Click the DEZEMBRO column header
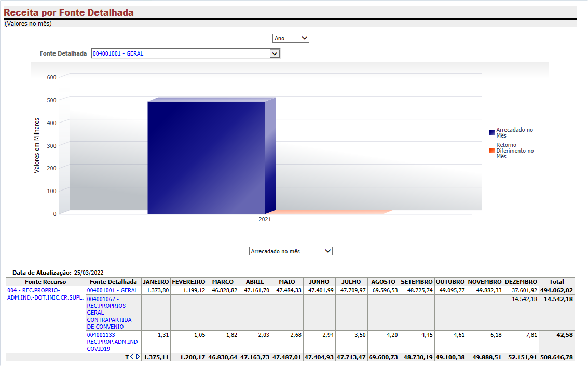588x366 pixels. 521,282
